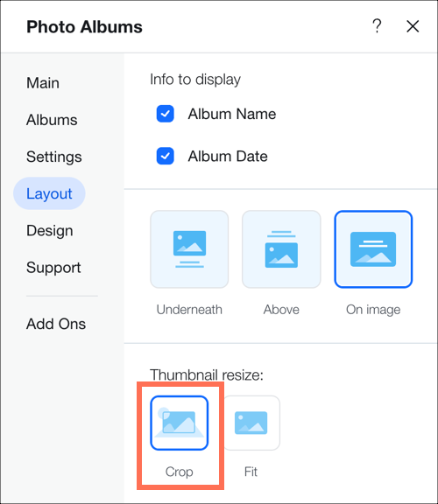Select the Layout tab
The image size is (438, 504).
point(49,193)
